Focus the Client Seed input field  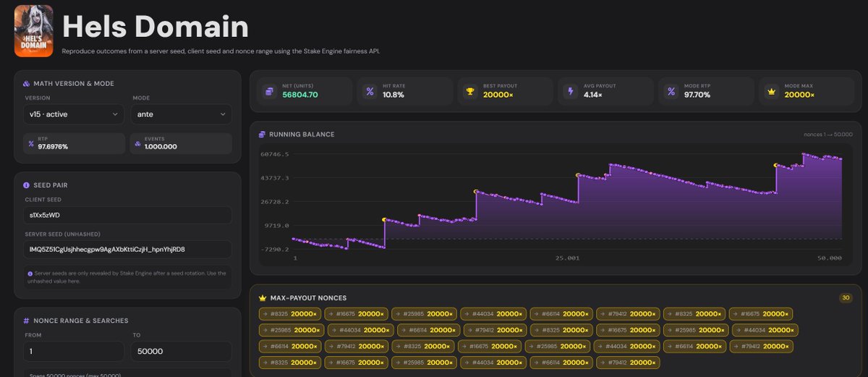click(127, 215)
